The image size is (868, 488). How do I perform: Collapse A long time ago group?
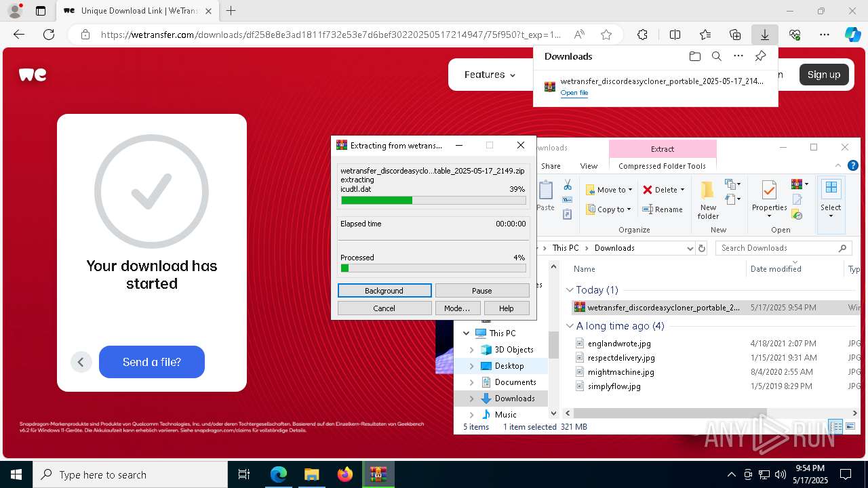570,326
